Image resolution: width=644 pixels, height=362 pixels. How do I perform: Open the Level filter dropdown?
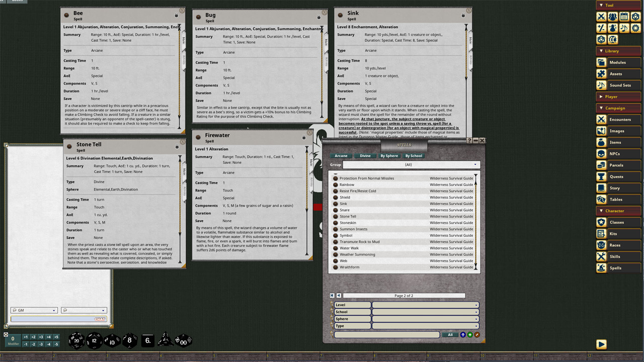pyautogui.click(x=425, y=305)
